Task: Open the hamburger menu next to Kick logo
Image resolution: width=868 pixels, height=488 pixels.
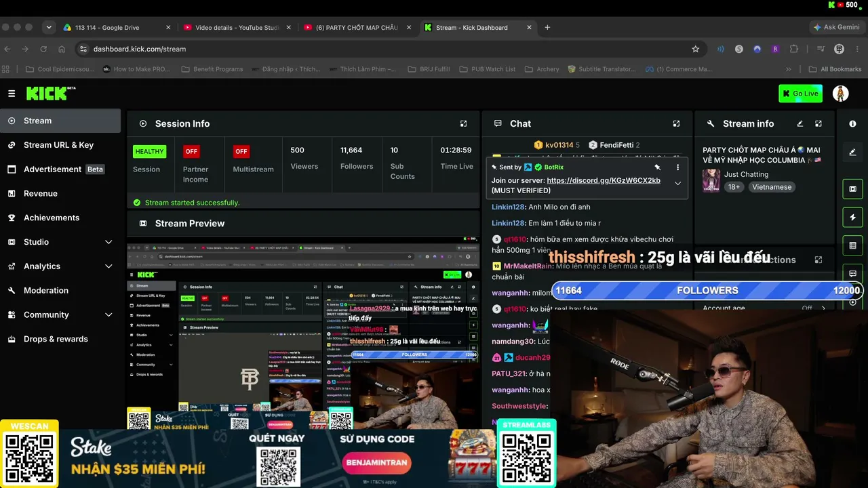Action: point(12,94)
